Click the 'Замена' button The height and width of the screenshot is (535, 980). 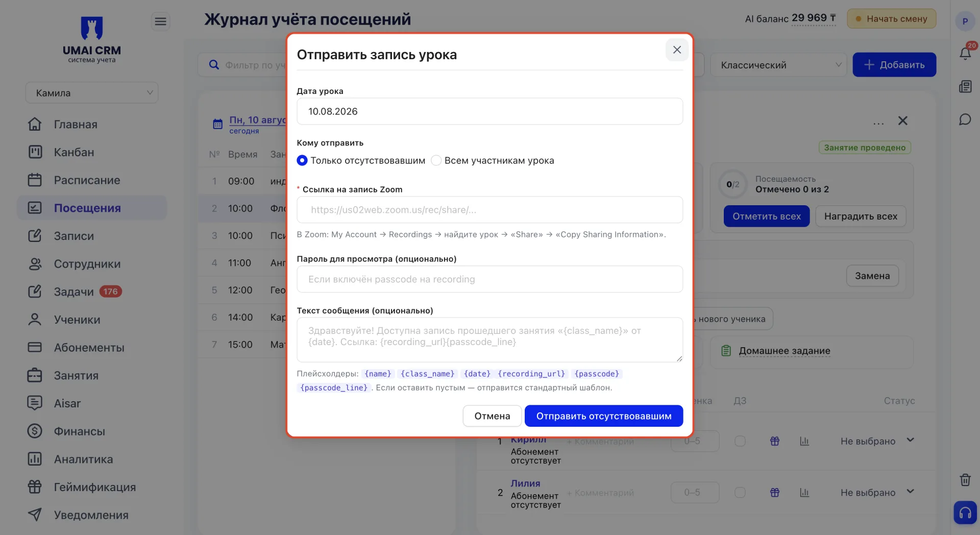tap(872, 276)
